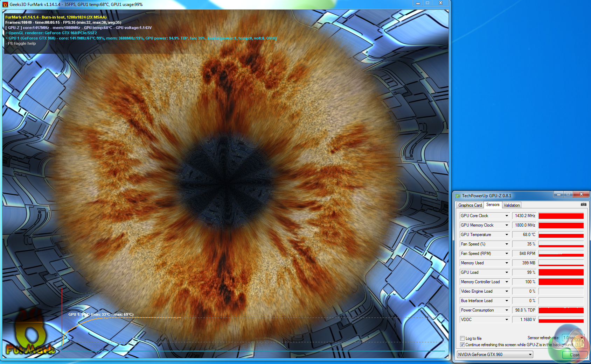Minimize the GPU-Z window

[558, 194]
